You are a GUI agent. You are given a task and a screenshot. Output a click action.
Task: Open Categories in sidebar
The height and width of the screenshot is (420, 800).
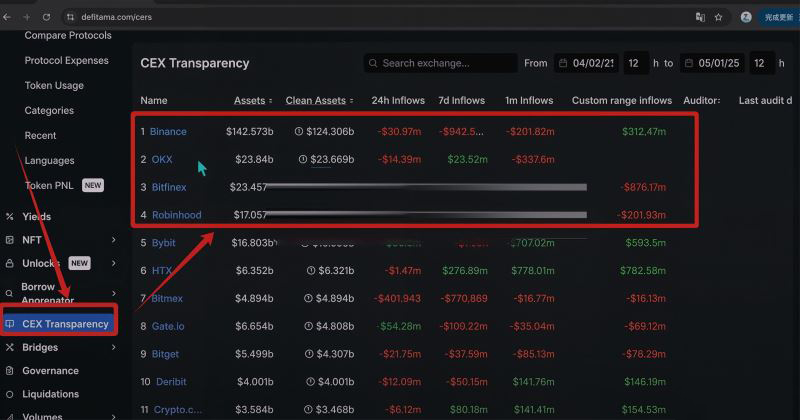click(49, 110)
